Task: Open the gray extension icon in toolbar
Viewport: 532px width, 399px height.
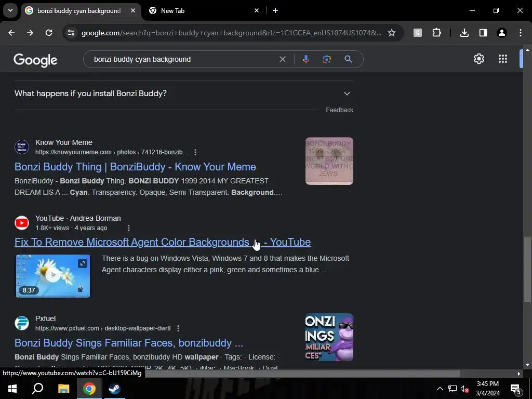Action: click(x=418, y=33)
